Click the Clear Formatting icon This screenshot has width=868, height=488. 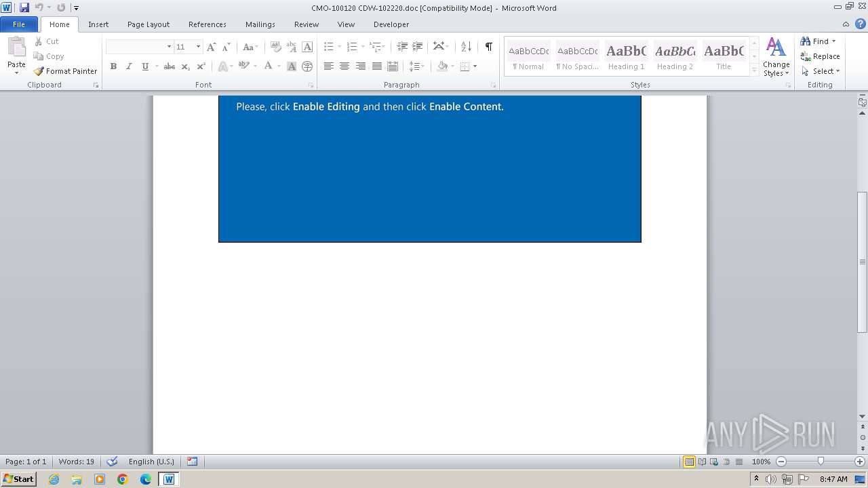(276, 47)
